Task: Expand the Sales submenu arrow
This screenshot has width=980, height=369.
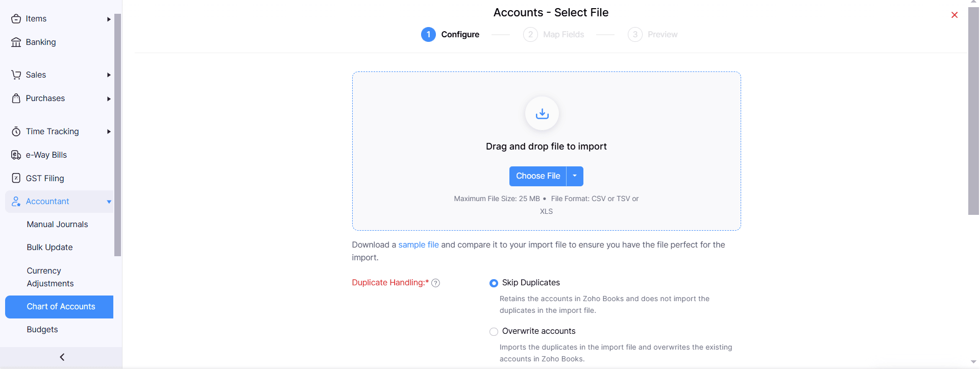Action: click(x=109, y=75)
